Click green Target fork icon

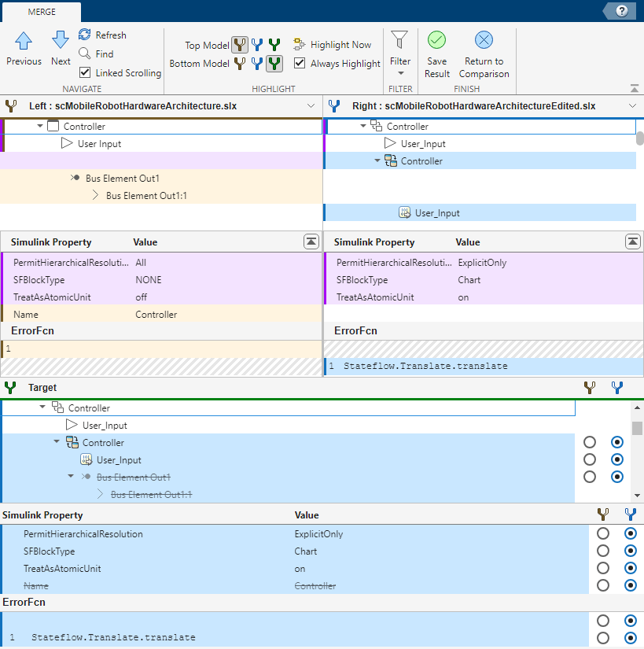[10, 387]
